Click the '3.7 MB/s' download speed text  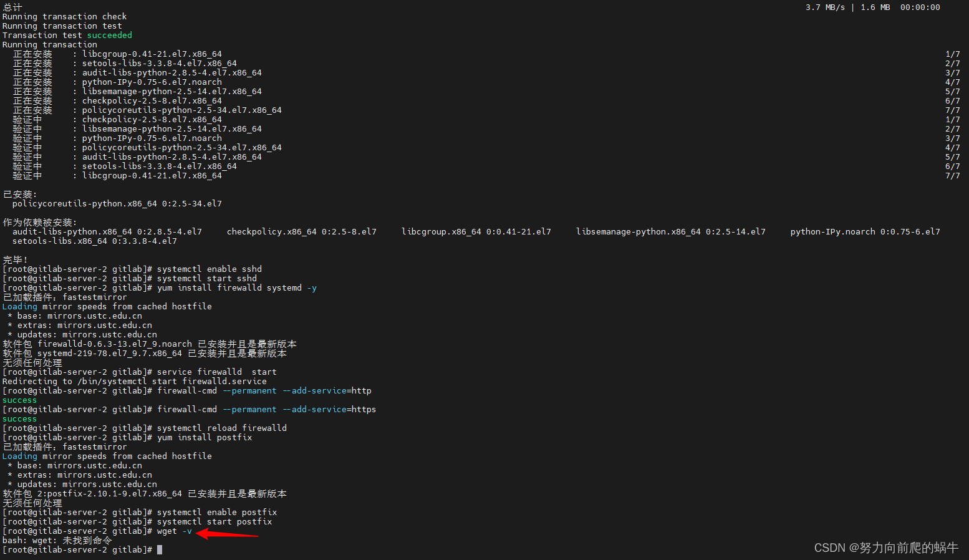point(825,7)
